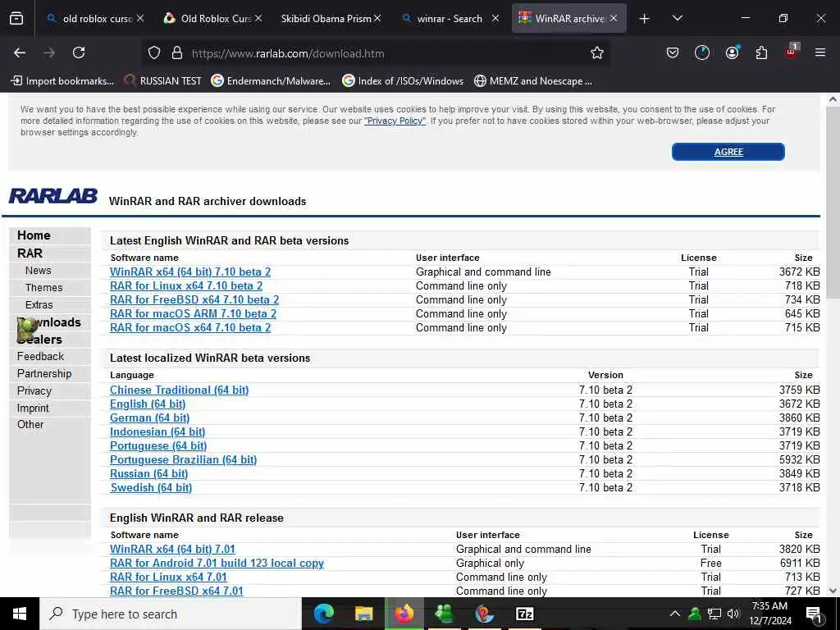The image size is (840, 630).
Task: Open the uBlock Origin extension icon
Action: [x=792, y=52]
